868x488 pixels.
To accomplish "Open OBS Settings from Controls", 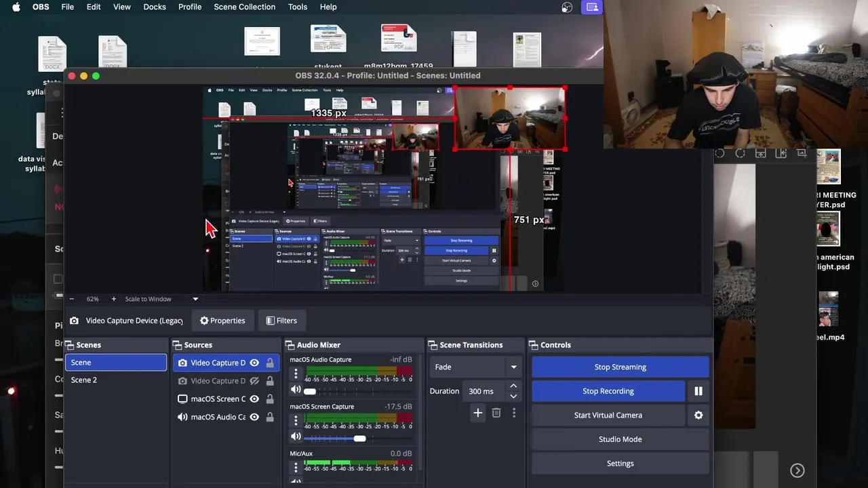I will 620,464.
